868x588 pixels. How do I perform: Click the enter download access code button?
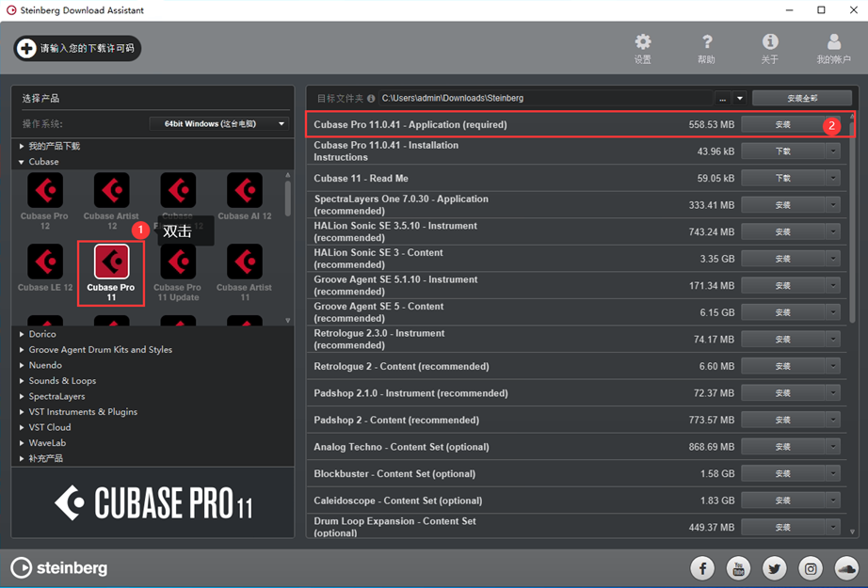pyautogui.click(x=77, y=48)
